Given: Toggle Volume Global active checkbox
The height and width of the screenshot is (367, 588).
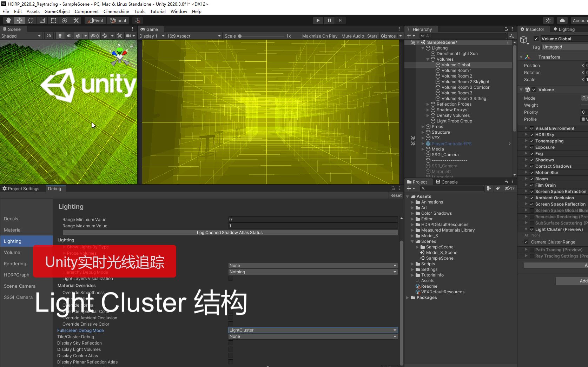Looking at the screenshot, I should click(x=536, y=39).
